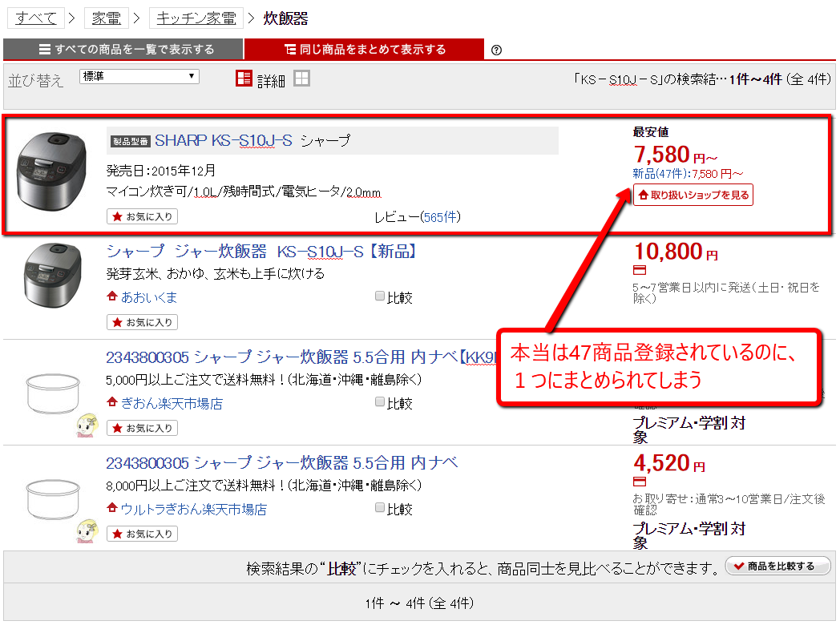Click the 7,580円〜 lowest price text
Image resolution: width=840 pixels, height=625 pixels.
coord(675,155)
